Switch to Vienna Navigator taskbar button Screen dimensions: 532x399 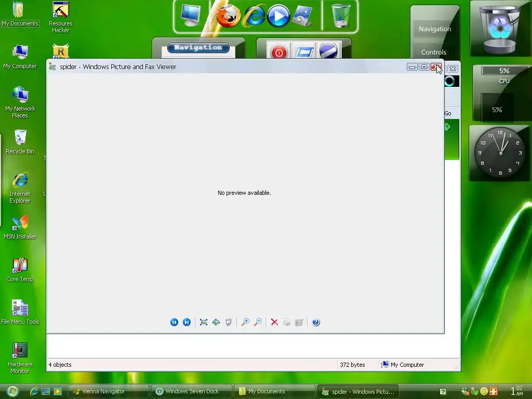tap(109, 391)
